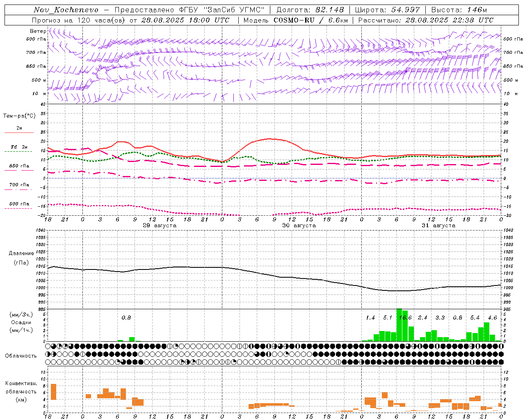This screenshot has height=420, width=525.
Task: Click the Тем-ра(°C) temperature panel label
Action: coord(19,116)
